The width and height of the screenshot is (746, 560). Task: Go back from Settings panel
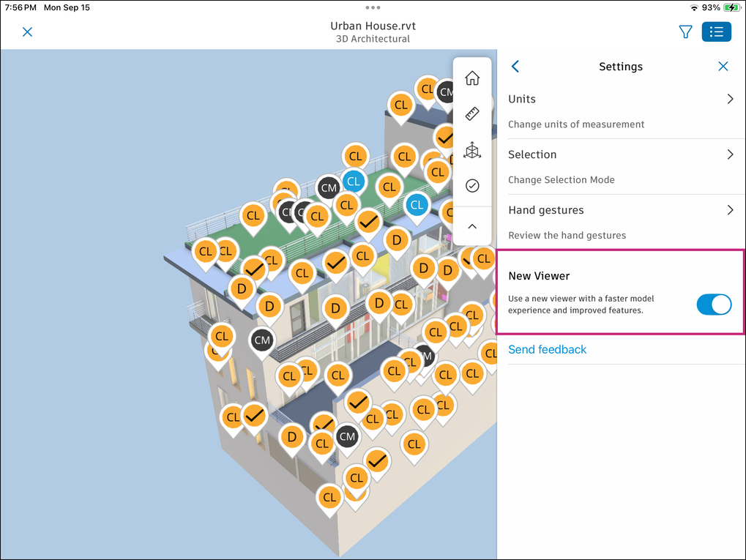coord(515,67)
